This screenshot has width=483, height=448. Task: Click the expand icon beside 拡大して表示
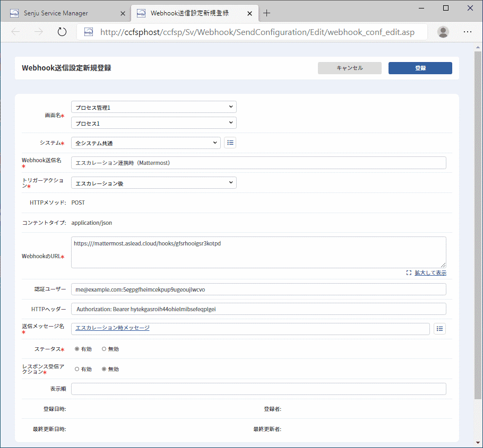[x=409, y=273]
